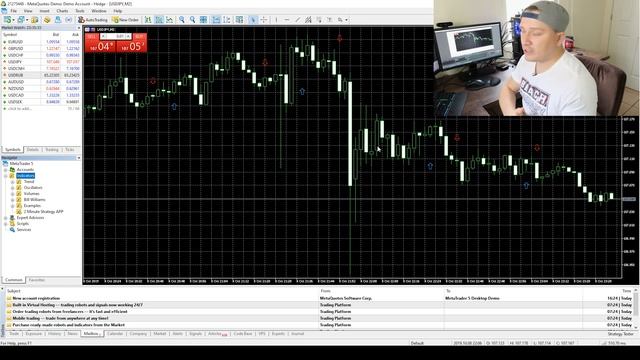
Task: Toggle chart shift icon
Action: click(x=227, y=20)
